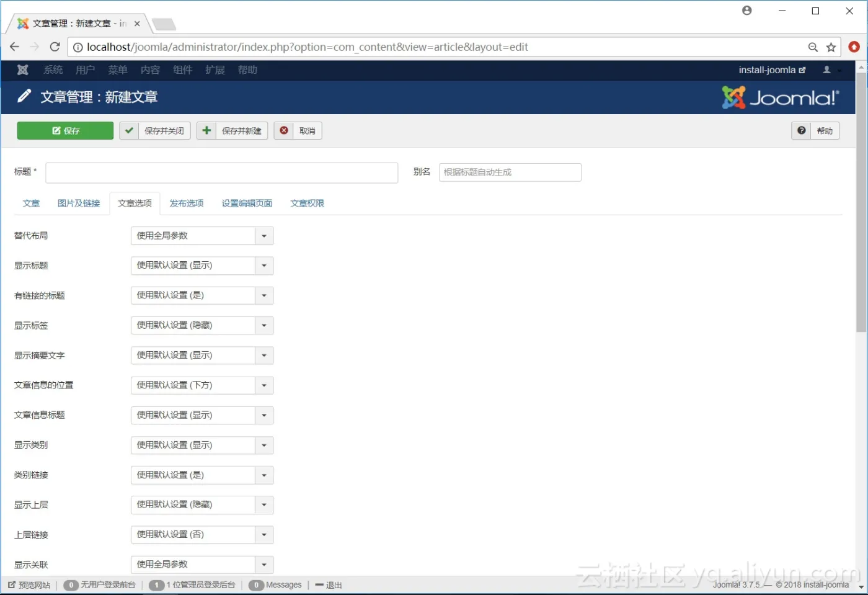This screenshot has height=595, width=868.
Task: Open the 内容 menu
Action: tap(150, 70)
